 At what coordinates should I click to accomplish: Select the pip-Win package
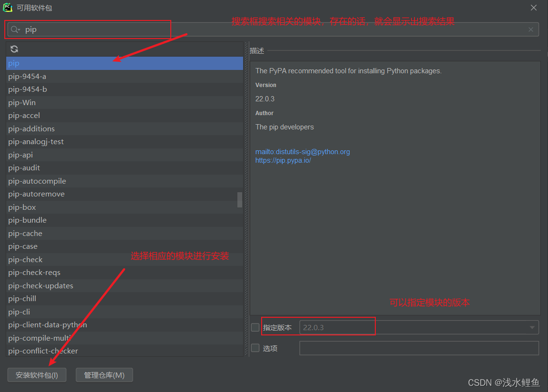click(x=125, y=102)
